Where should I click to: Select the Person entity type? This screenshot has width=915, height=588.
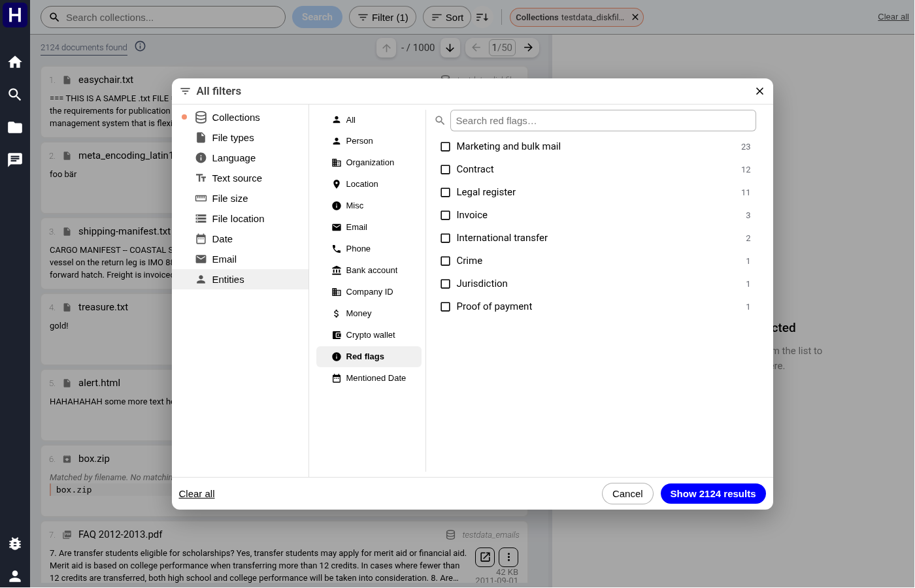(x=369, y=141)
